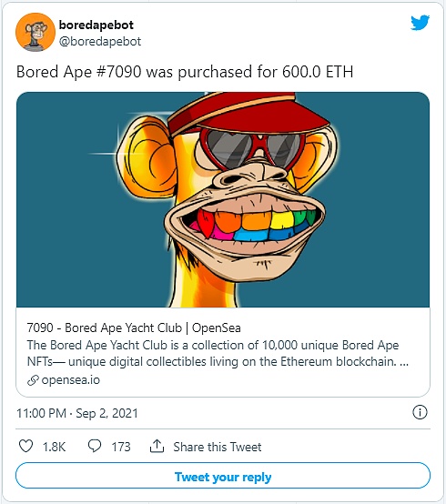Click the share upload arrow icon

(x=157, y=446)
